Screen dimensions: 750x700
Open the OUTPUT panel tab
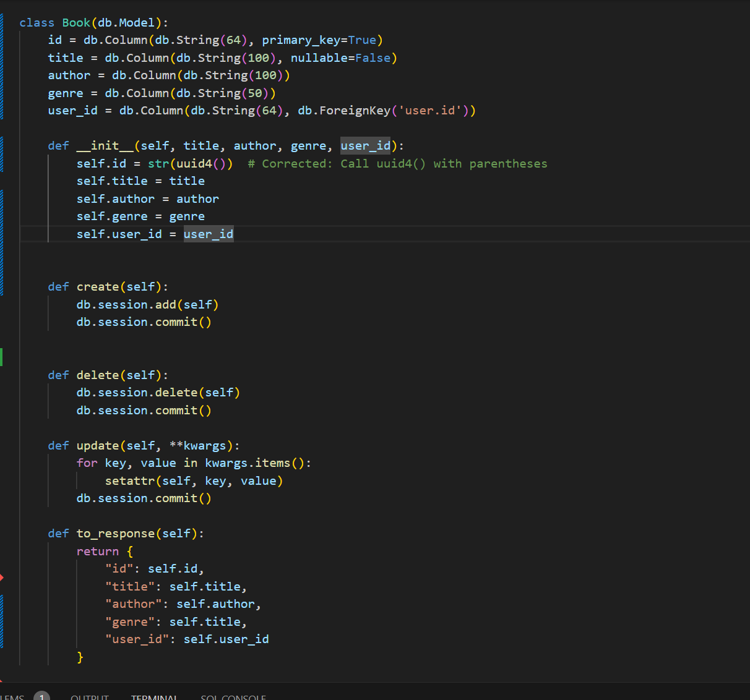pyautogui.click(x=89, y=697)
